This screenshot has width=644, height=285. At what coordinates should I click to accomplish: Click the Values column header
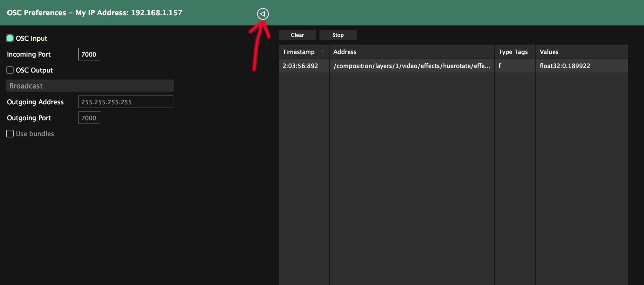[549, 52]
